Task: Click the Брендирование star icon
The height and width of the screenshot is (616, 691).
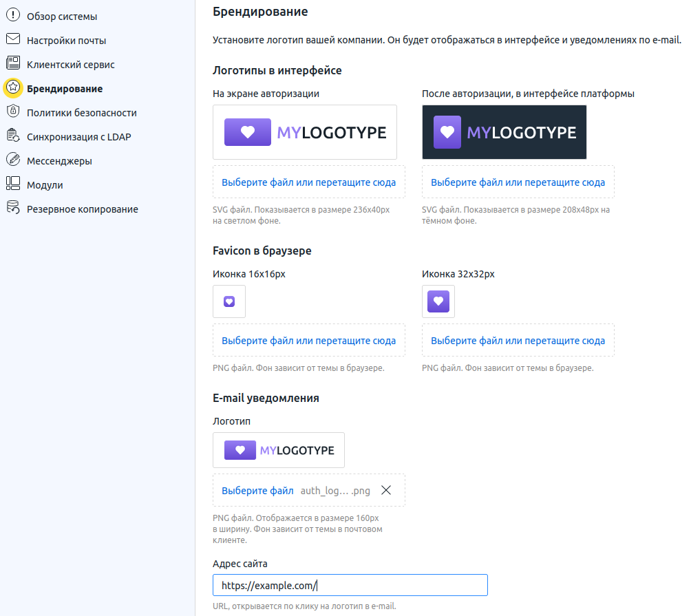Action: point(13,87)
